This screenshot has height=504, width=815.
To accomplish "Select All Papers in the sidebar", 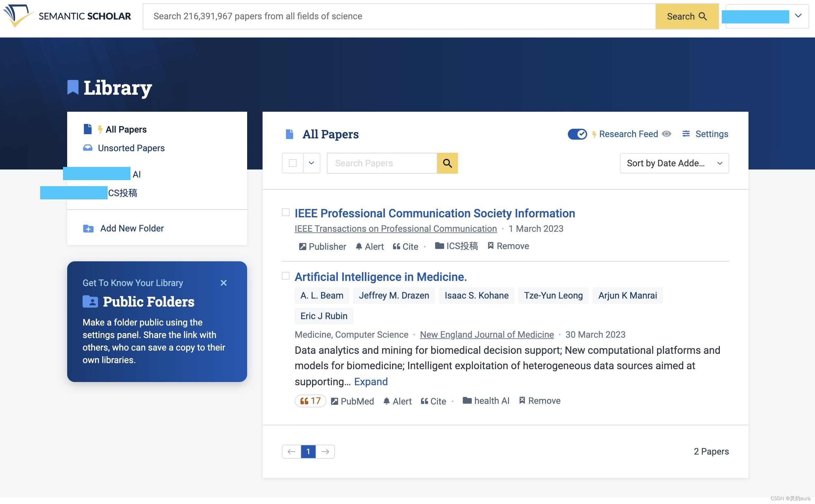I will pyautogui.click(x=126, y=129).
